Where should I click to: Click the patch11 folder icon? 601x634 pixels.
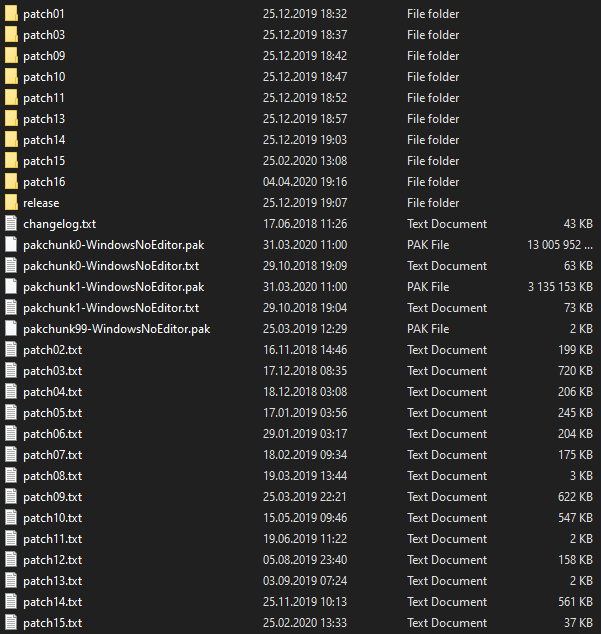[11, 98]
